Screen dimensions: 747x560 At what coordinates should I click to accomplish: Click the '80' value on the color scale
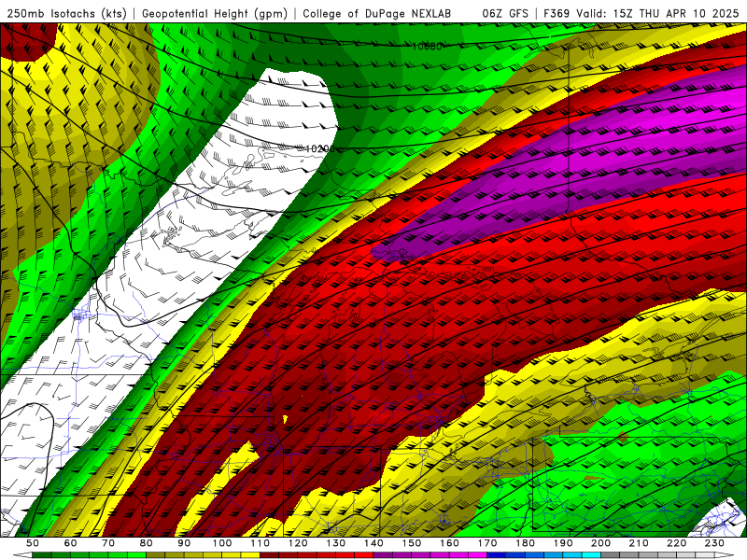click(147, 543)
